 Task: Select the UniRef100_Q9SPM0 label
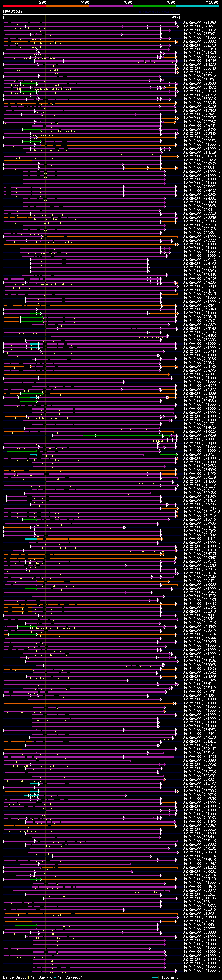(x=199, y=351)
